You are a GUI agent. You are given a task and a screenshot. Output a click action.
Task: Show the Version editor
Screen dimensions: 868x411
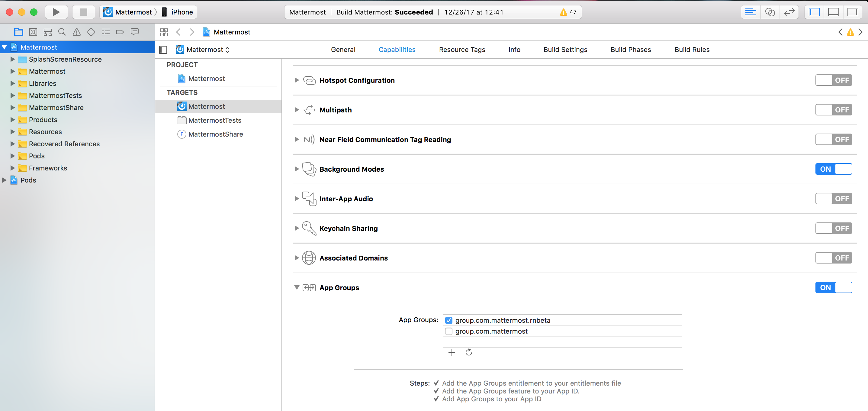[789, 12]
